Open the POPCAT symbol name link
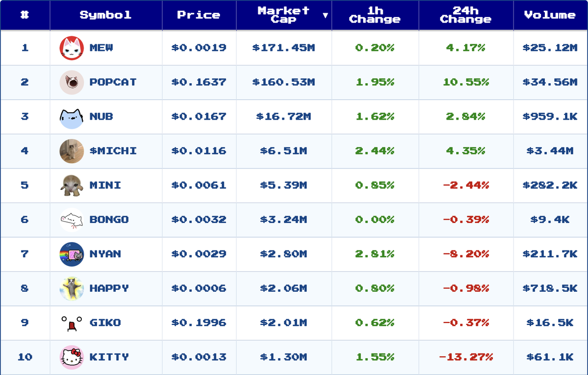 point(113,82)
